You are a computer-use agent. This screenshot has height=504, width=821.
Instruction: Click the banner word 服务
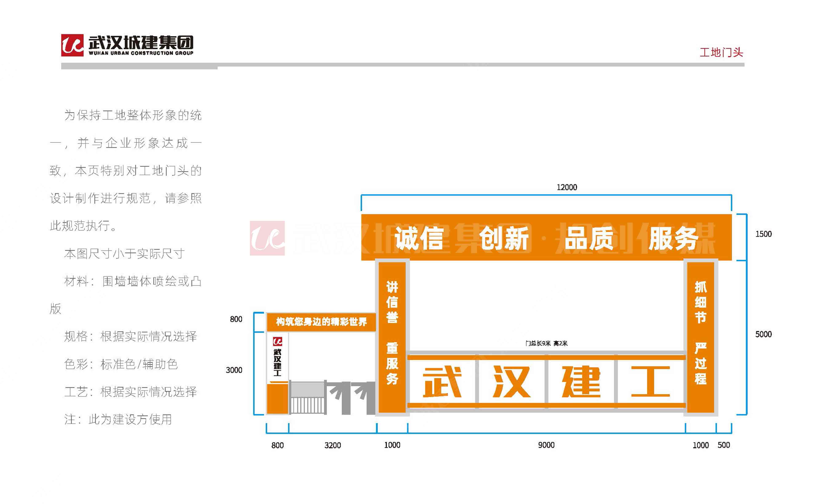(x=673, y=238)
